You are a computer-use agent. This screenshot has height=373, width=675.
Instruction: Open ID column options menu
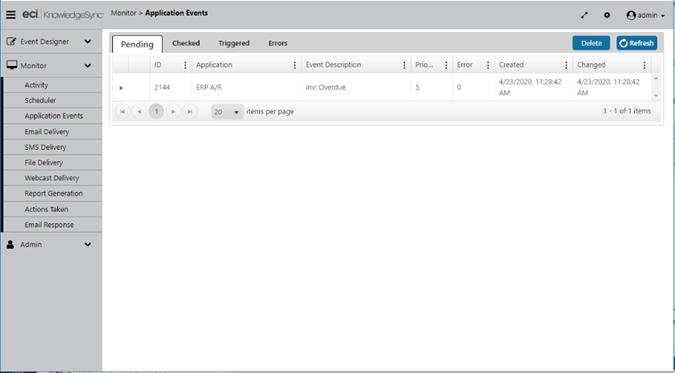(185, 65)
